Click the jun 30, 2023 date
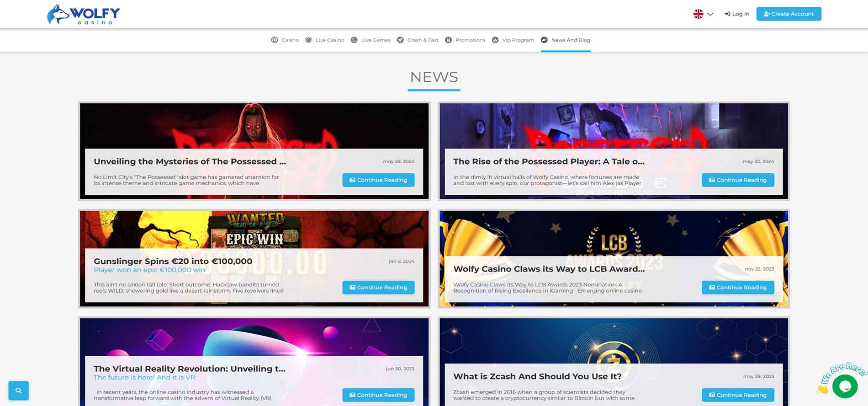The width and height of the screenshot is (868, 406). (x=400, y=369)
